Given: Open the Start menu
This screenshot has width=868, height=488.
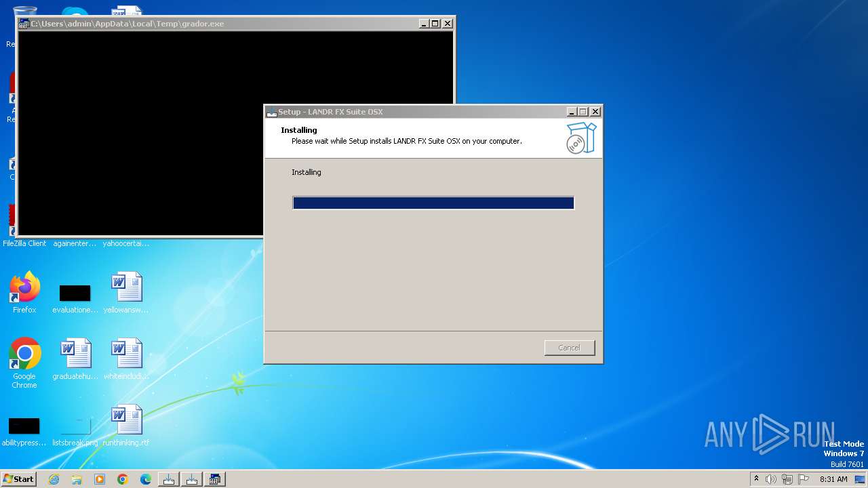Looking at the screenshot, I should pos(19,479).
